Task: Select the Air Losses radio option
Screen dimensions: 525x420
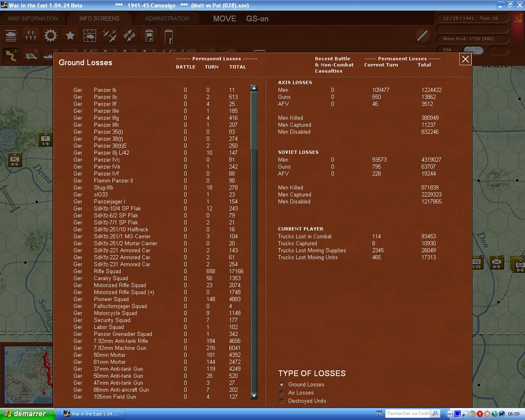Action: (282, 393)
